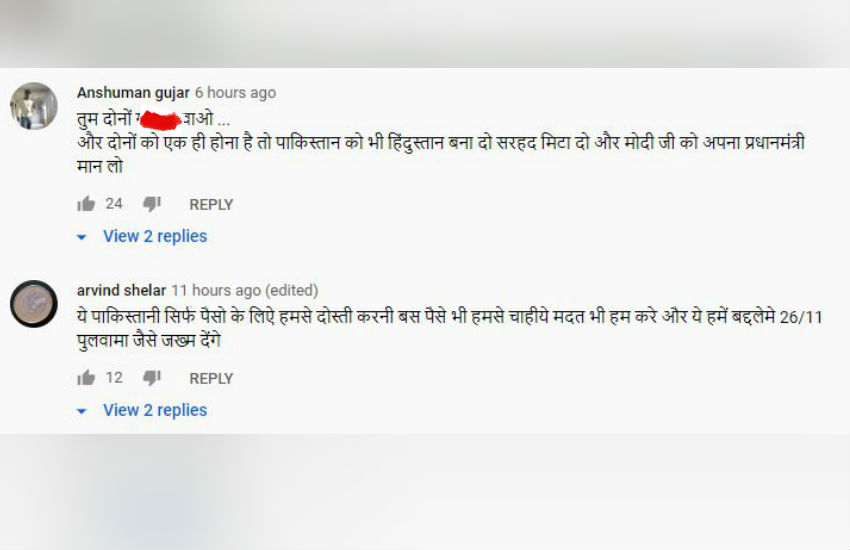Open the "11 hours ago (edited)" timestamp

pyautogui.click(x=245, y=291)
